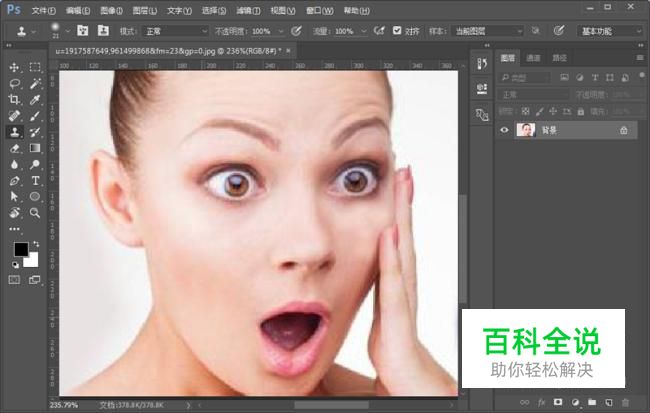Open the 样本 sample source dropdown

coord(488,31)
